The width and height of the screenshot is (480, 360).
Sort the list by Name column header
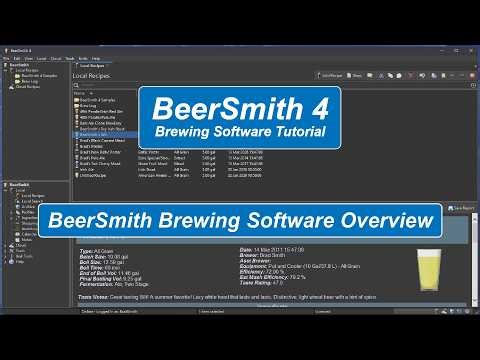click(x=79, y=93)
